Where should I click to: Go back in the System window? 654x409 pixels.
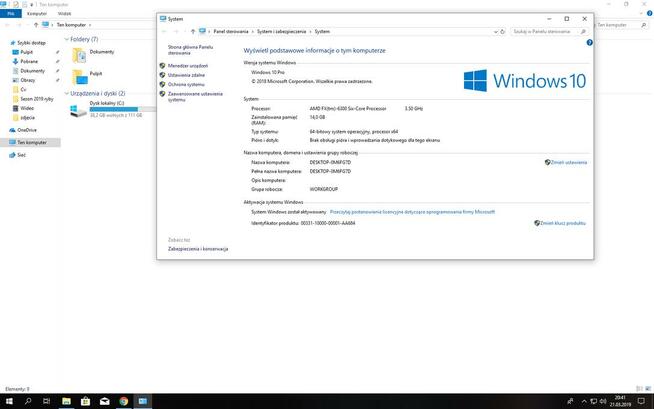[x=164, y=32]
